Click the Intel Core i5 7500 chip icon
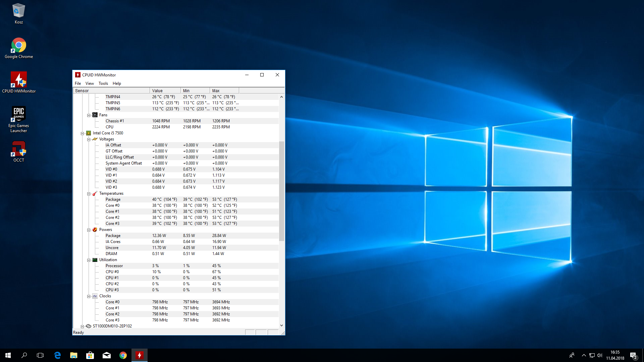Screen dimensions: 644x362 pyautogui.click(x=89, y=133)
